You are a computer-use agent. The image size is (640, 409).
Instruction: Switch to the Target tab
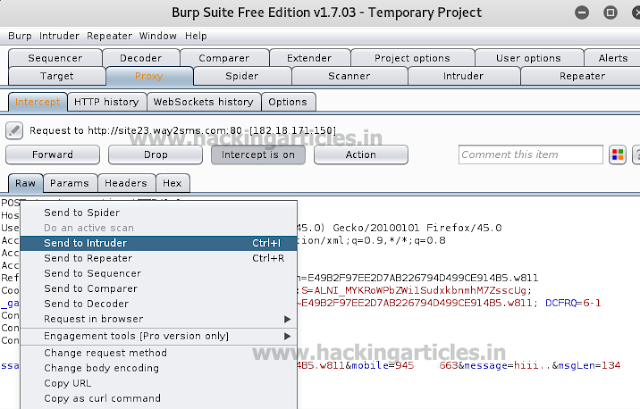coord(57,76)
